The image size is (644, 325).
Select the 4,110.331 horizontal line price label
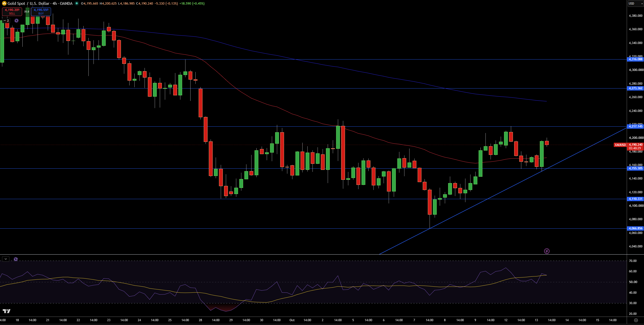(x=635, y=199)
